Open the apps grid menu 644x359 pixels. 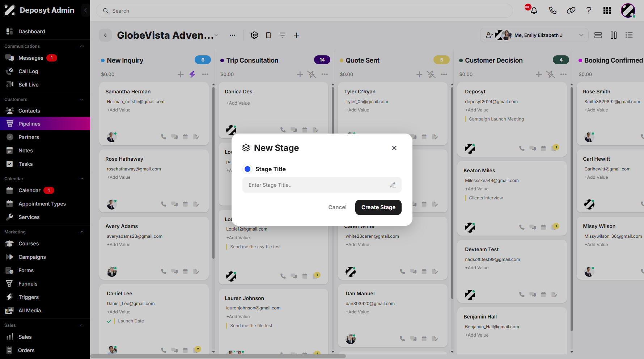607,10
